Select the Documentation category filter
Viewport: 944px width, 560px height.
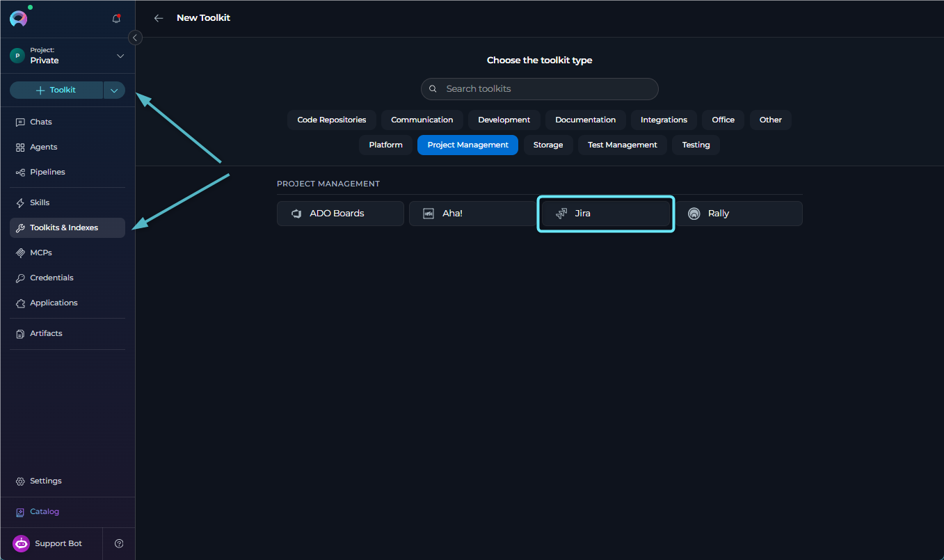586,120
